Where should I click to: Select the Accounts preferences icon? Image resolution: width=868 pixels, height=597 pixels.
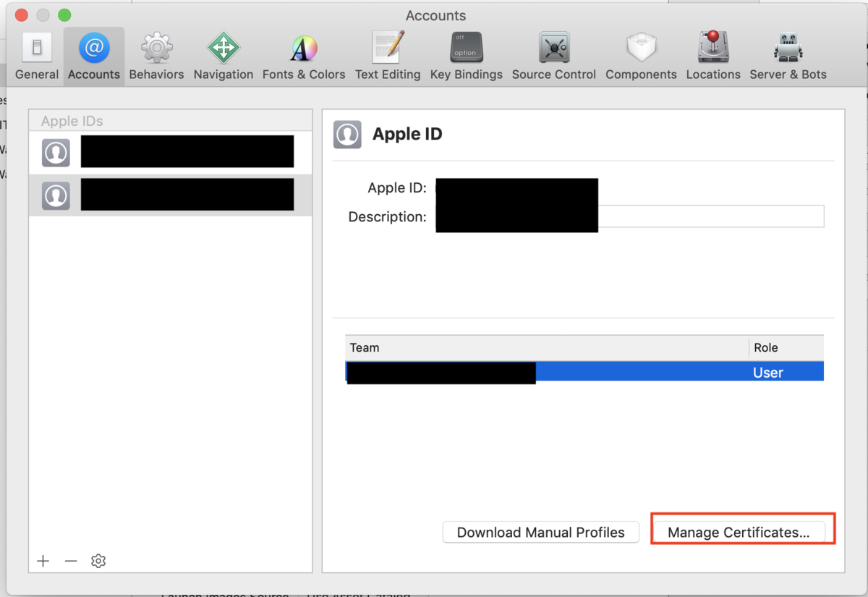(94, 56)
